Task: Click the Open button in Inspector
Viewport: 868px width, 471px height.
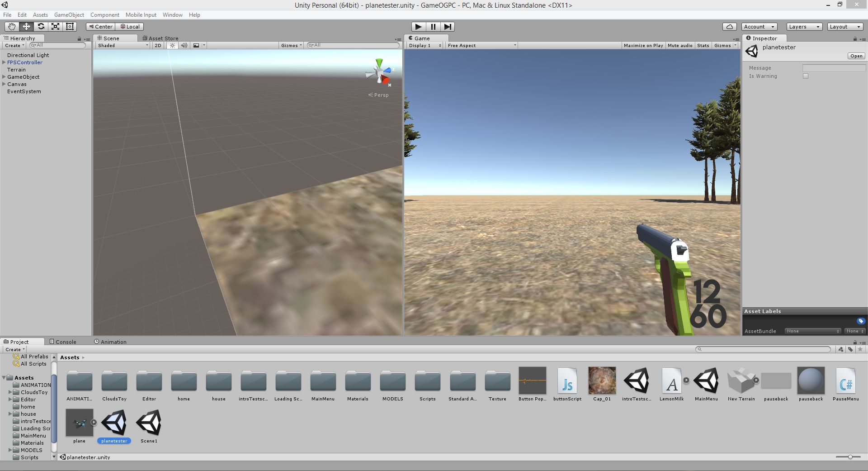Action: click(x=856, y=55)
